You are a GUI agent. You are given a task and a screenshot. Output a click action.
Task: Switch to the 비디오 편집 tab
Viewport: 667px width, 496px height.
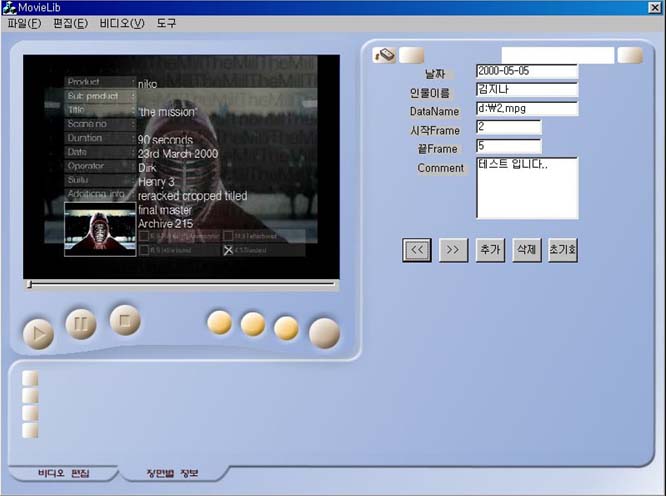63,472
